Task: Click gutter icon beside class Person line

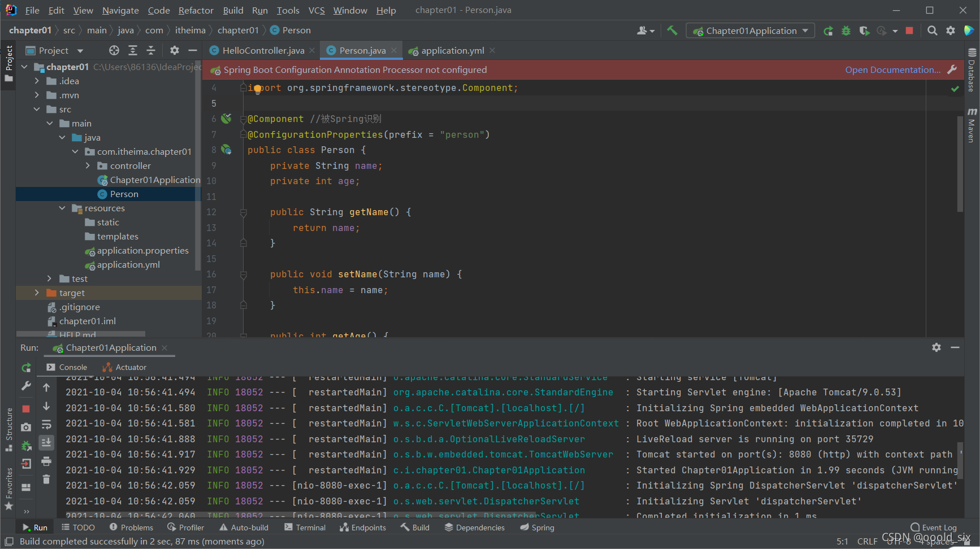Action: click(x=226, y=150)
